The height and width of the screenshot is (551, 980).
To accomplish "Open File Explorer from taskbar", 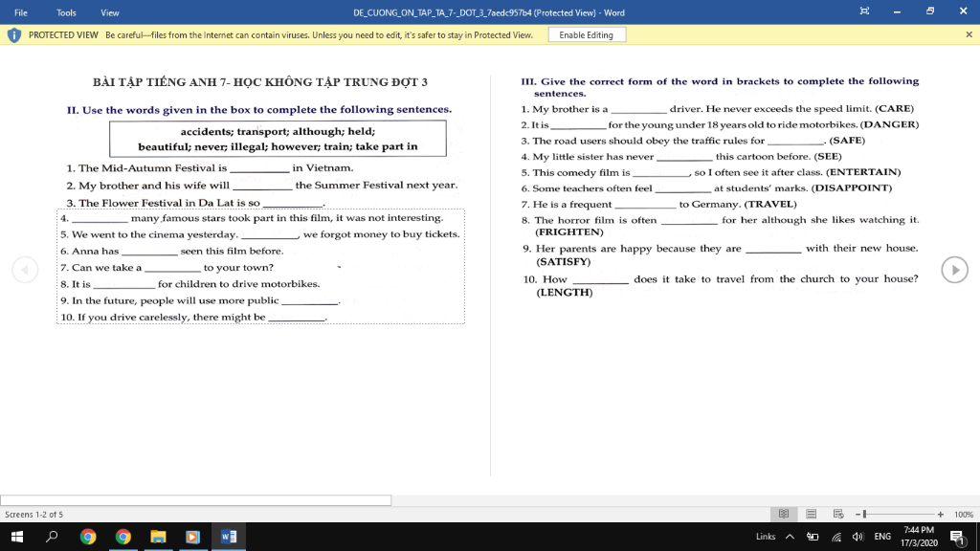I will point(158,537).
